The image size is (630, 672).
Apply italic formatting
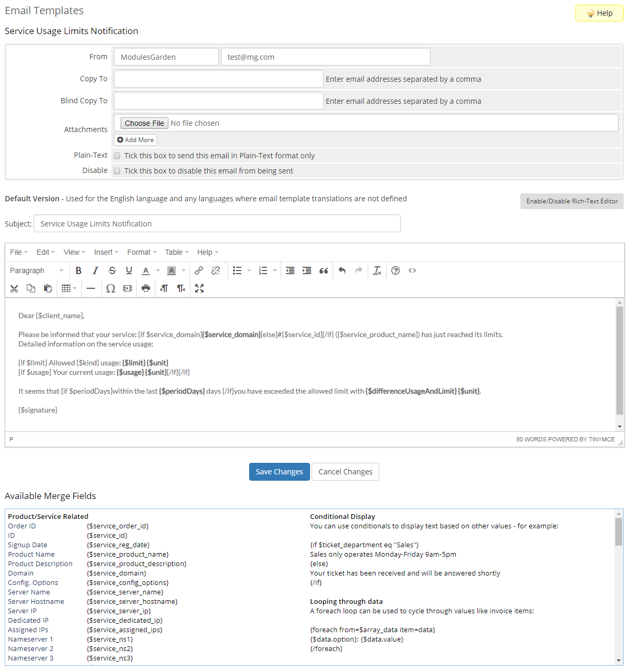coord(95,270)
